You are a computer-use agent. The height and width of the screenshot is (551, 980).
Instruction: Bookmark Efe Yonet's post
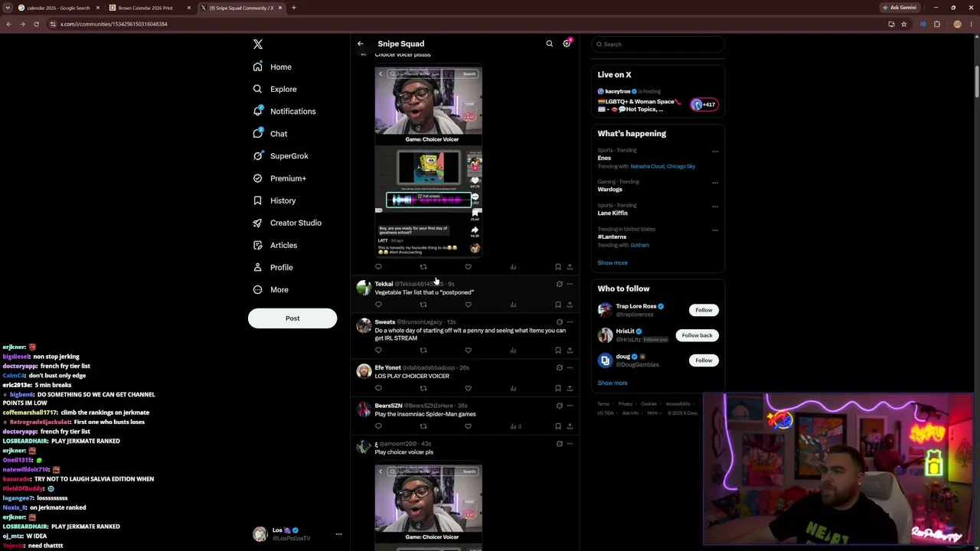(558, 388)
